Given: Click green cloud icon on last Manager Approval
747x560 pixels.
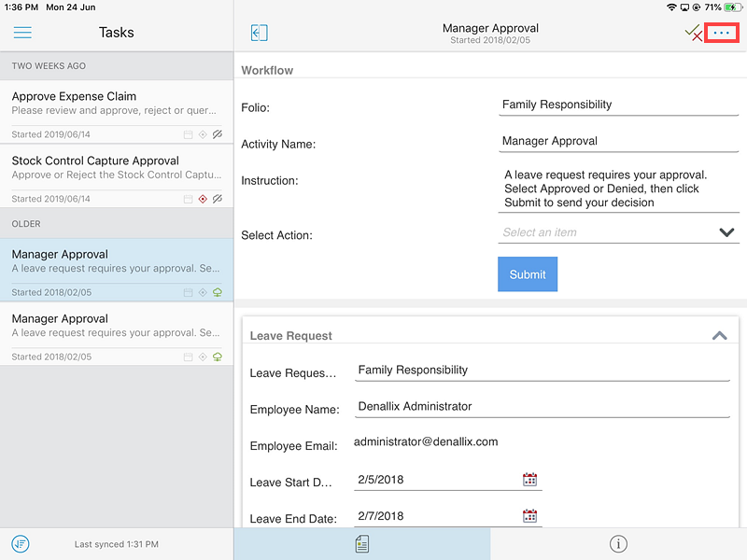Looking at the screenshot, I should (218, 357).
